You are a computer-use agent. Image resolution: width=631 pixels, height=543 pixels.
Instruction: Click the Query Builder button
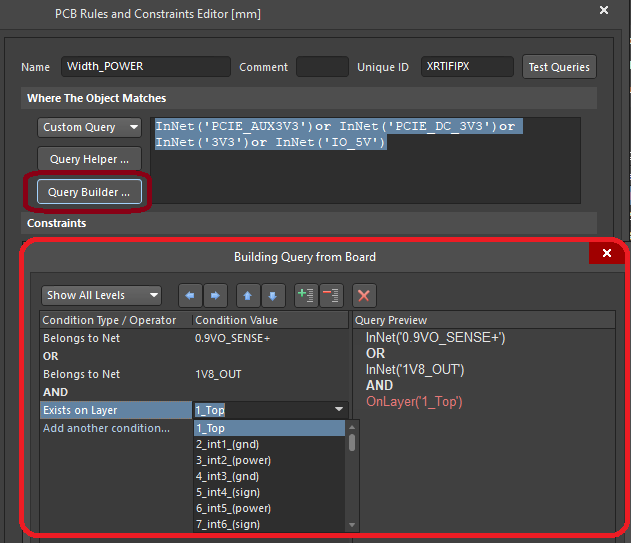tap(89, 192)
